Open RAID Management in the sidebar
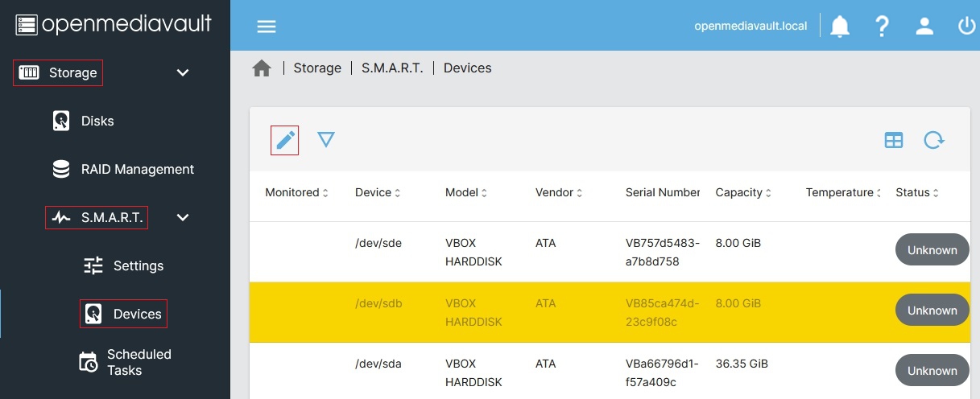Screen dimensions: 980x399 pyautogui.click(x=137, y=169)
